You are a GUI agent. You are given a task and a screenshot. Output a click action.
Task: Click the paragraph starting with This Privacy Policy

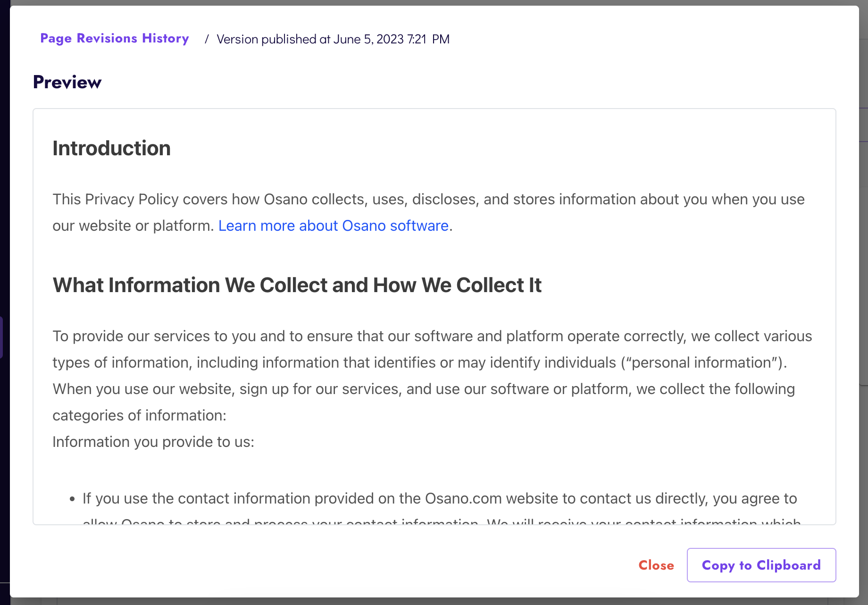coord(428,200)
